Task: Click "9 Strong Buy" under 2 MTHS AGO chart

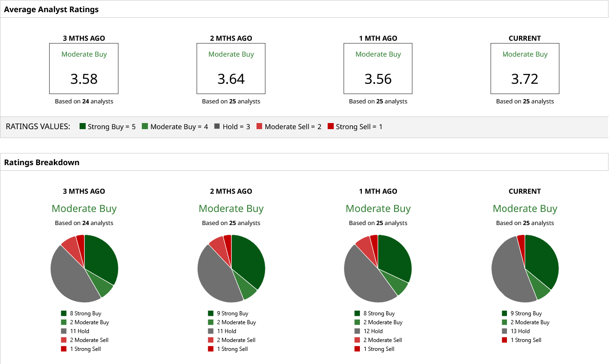Action: [232, 313]
